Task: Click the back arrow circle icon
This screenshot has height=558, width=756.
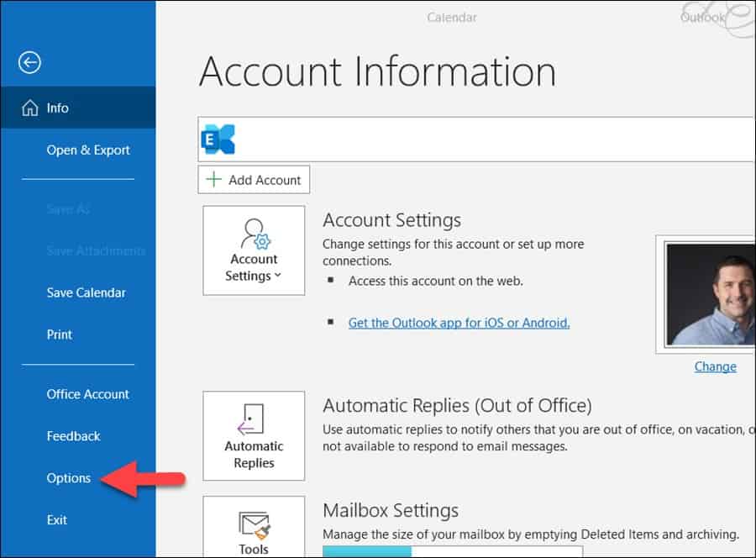Action: [x=29, y=62]
